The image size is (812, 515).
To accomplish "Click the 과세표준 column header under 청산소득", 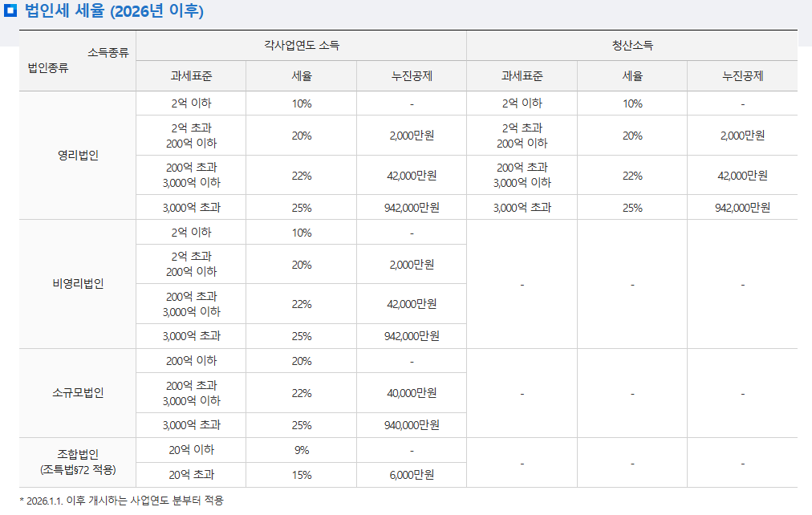I will [x=522, y=76].
